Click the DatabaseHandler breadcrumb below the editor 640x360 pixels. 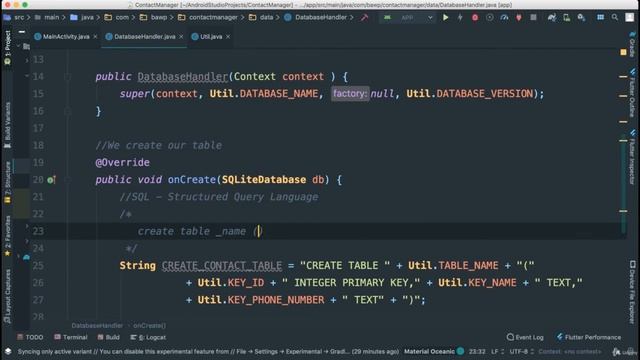[x=97, y=325]
